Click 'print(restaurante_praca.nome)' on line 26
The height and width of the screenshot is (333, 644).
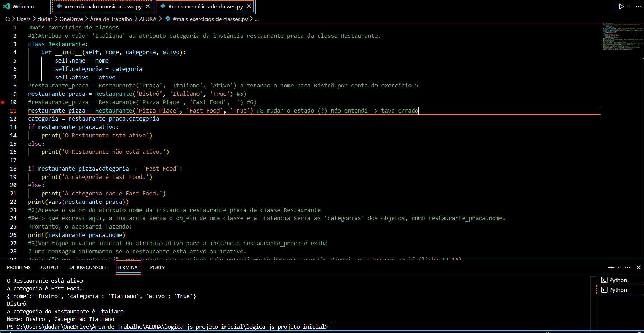77,235
